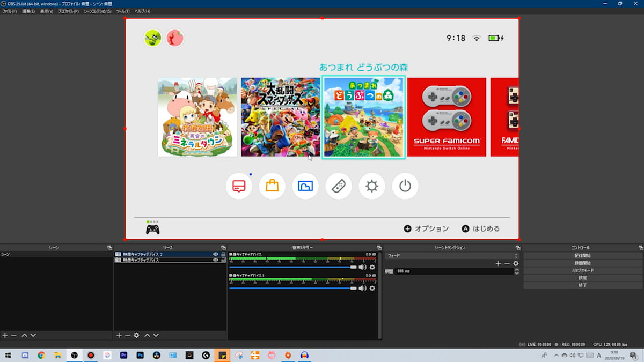Image resolution: width=644 pixels, height=362 pixels.
Task: Adjust first mixer channel volume slider
Action: [293, 267]
